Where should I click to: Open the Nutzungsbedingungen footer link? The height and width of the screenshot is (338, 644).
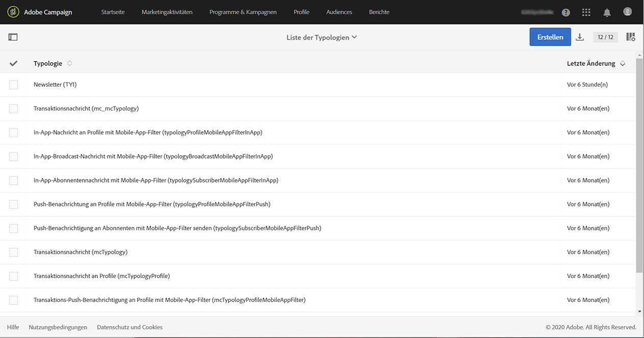coord(58,327)
